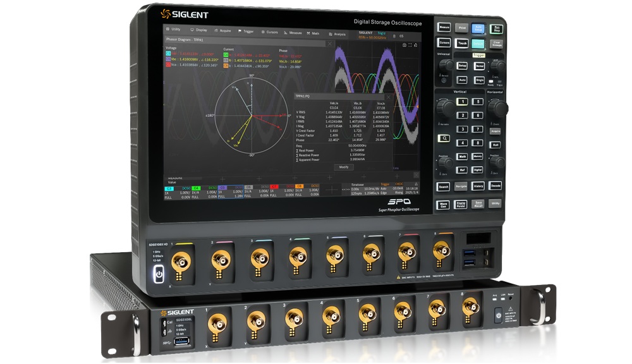Toggle channel 1 button in the Vertical section
Viewport: 632px width, 364px height.
(x=463, y=102)
